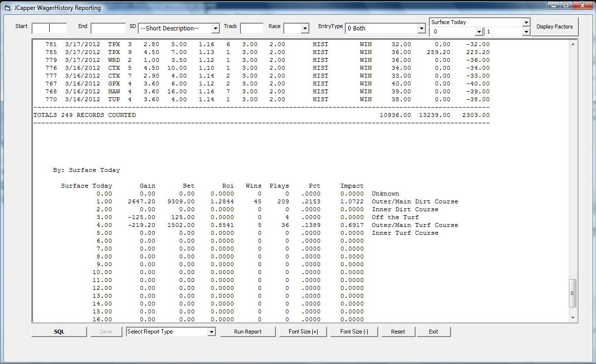This screenshot has width=596, height=364.
Task: Click the total wagered value 10936.00
Action: [x=395, y=115]
